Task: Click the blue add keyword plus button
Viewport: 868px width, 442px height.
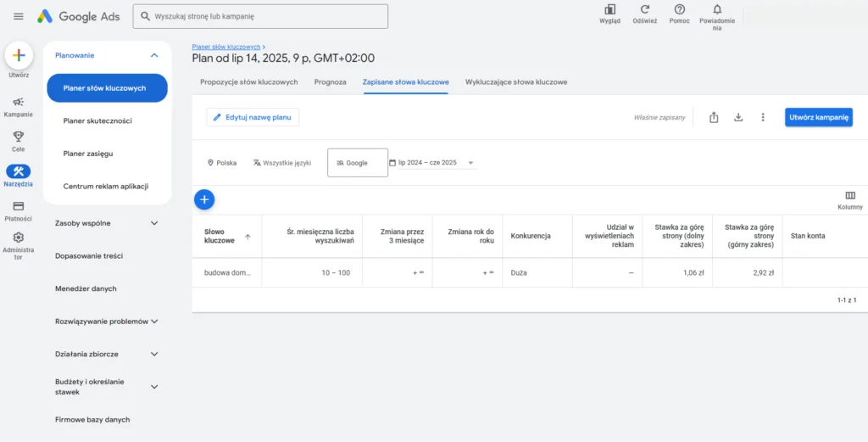Action: point(204,199)
